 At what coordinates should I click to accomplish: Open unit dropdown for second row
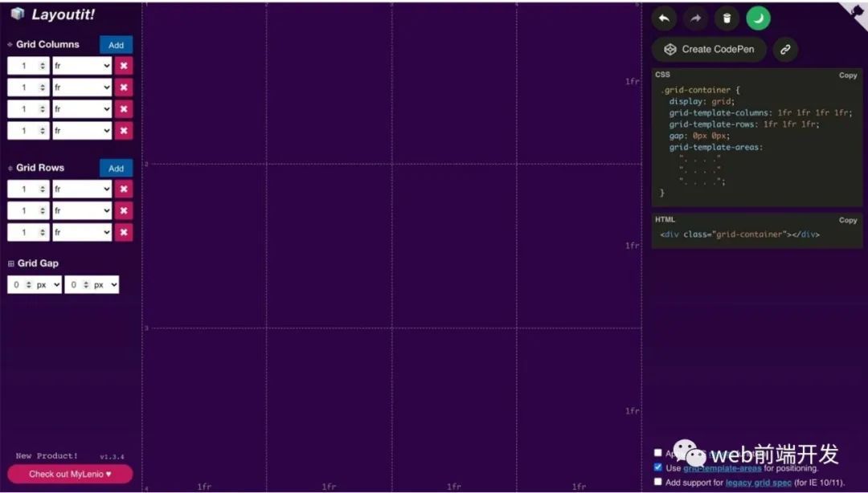click(82, 210)
